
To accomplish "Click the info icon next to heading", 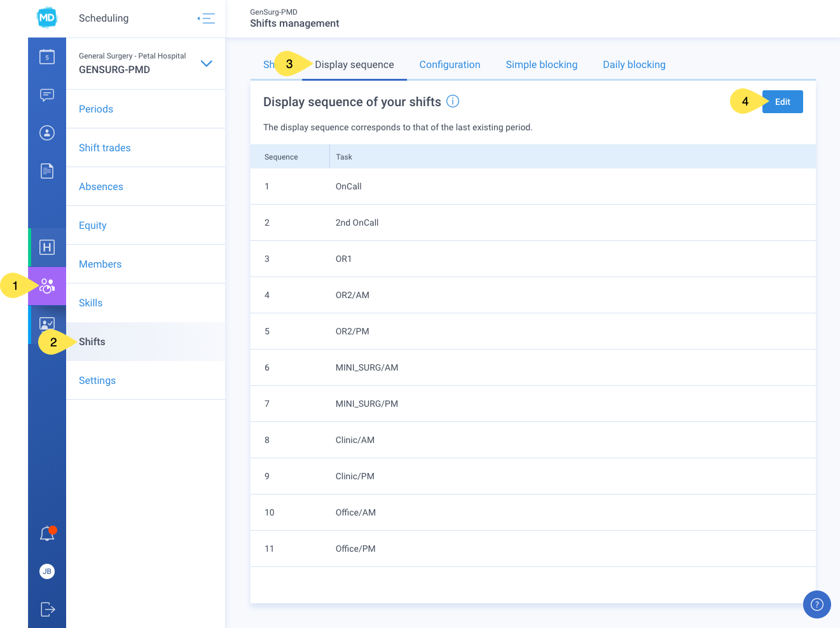I will (453, 101).
